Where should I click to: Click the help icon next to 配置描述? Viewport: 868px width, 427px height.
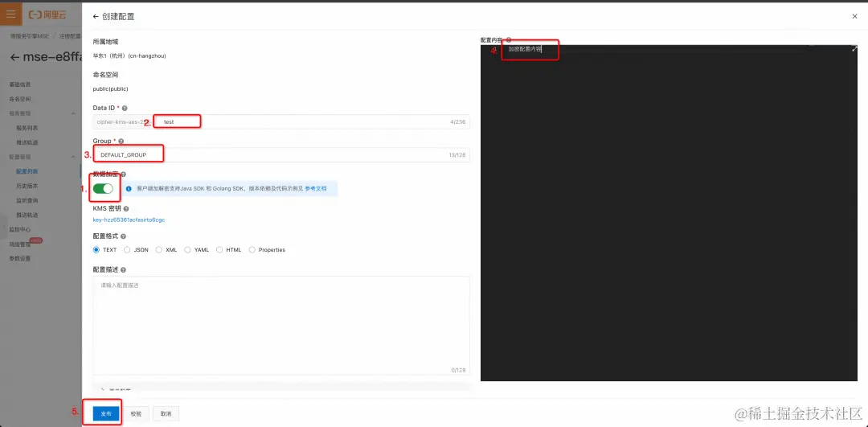click(123, 269)
